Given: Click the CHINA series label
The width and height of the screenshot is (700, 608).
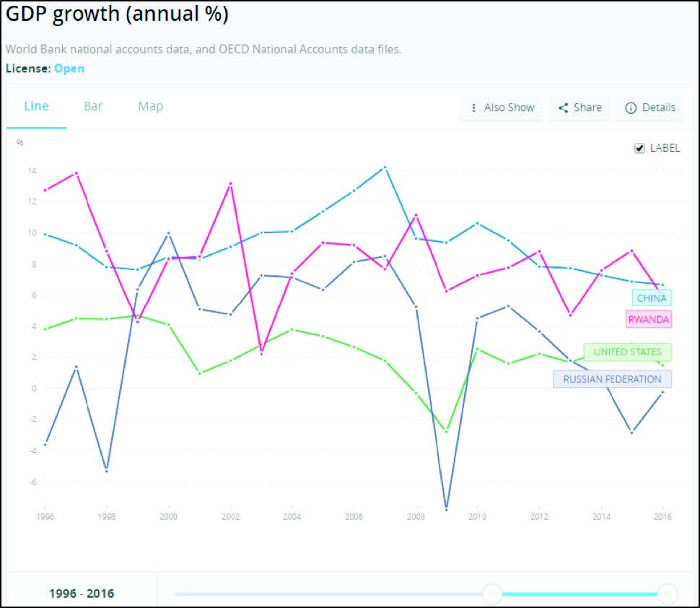Looking at the screenshot, I should pyautogui.click(x=652, y=298).
